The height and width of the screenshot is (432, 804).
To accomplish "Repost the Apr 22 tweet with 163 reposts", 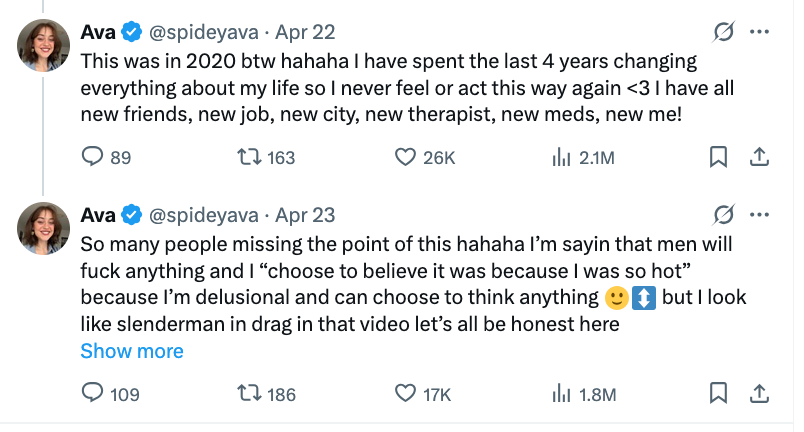I will (x=249, y=157).
